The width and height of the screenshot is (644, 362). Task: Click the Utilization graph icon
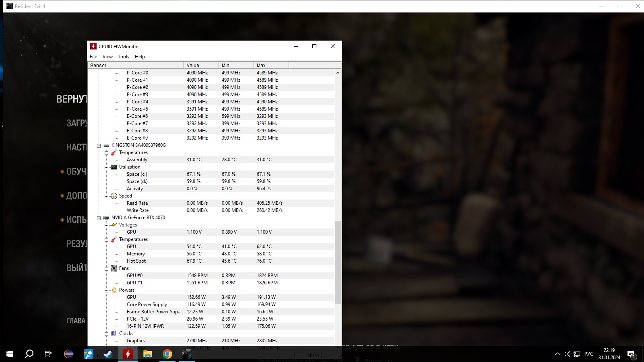pyautogui.click(x=114, y=167)
